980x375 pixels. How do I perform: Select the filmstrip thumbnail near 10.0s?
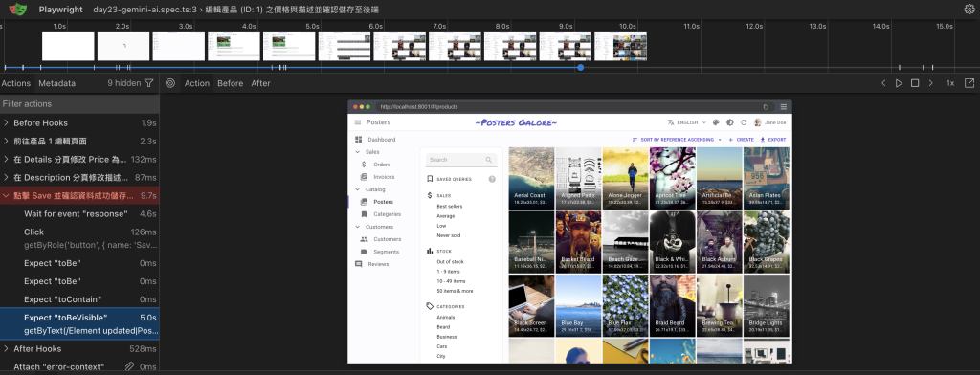620,46
